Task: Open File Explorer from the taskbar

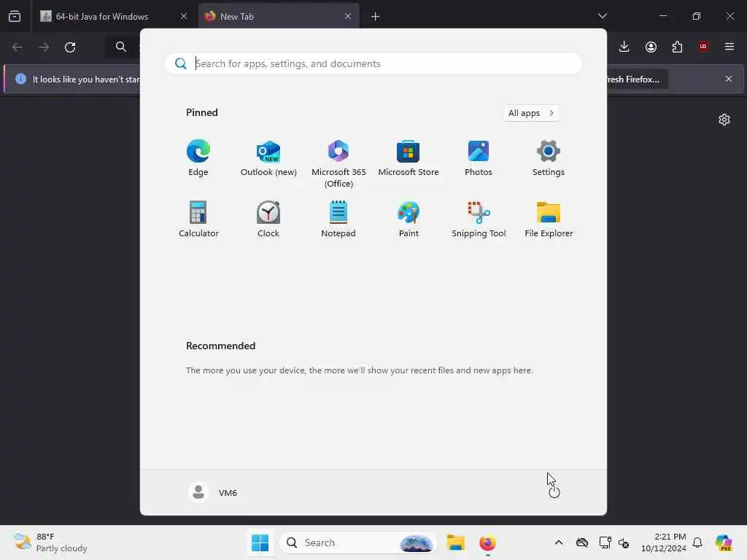Action: click(455, 542)
